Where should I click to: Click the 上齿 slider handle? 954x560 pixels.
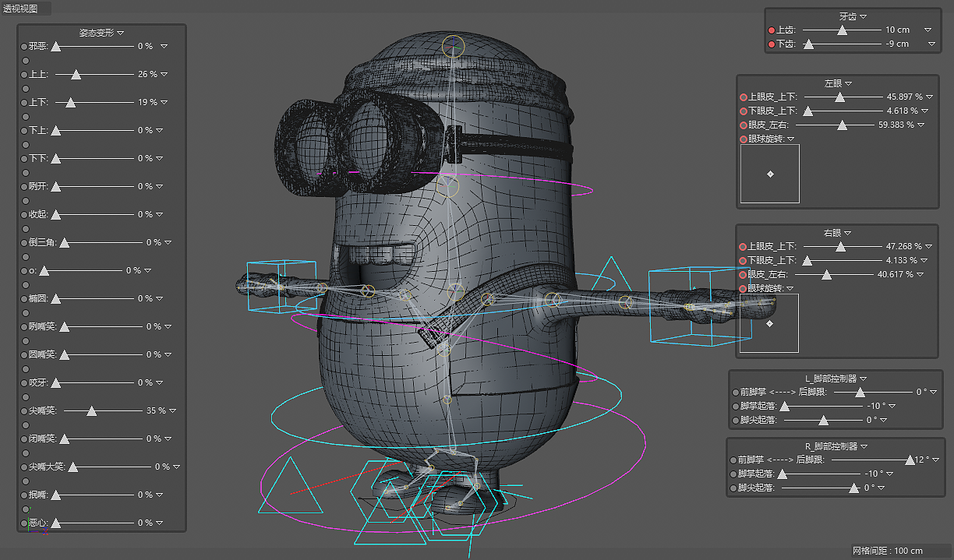click(x=842, y=30)
